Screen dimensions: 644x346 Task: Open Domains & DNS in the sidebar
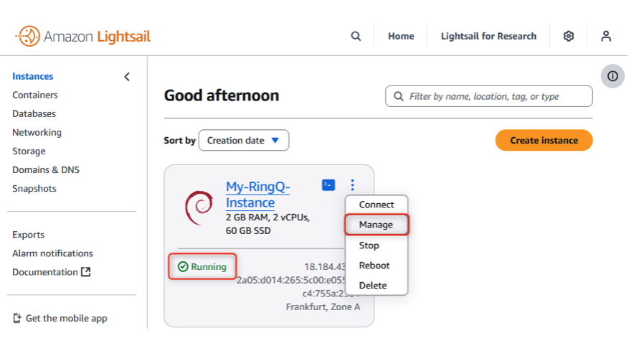(x=46, y=169)
